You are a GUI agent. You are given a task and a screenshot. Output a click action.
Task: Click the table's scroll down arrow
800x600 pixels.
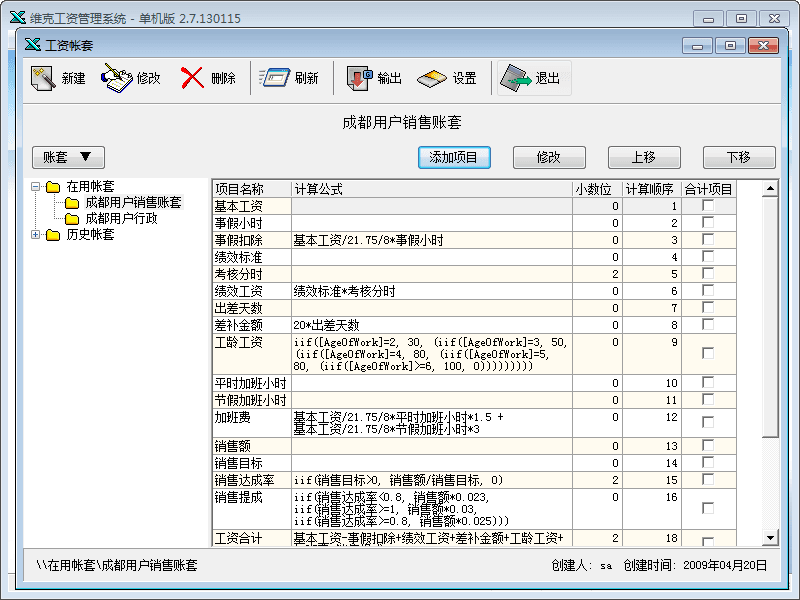(770, 538)
